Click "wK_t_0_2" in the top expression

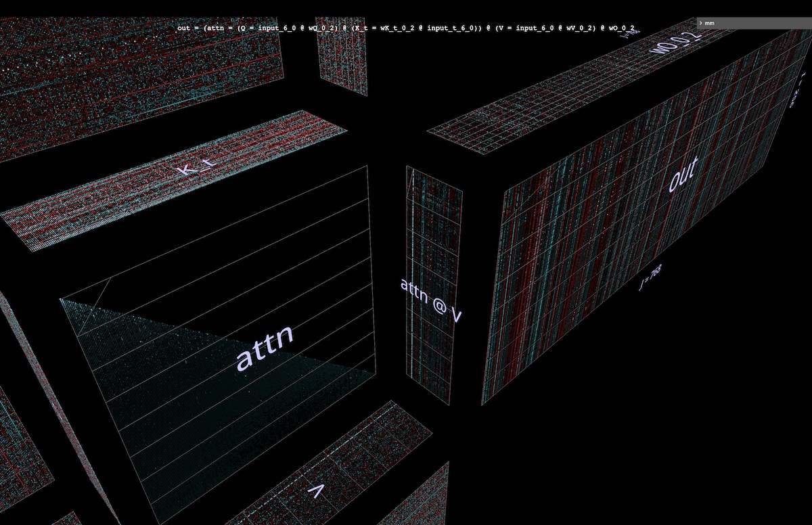click(397, 28)
